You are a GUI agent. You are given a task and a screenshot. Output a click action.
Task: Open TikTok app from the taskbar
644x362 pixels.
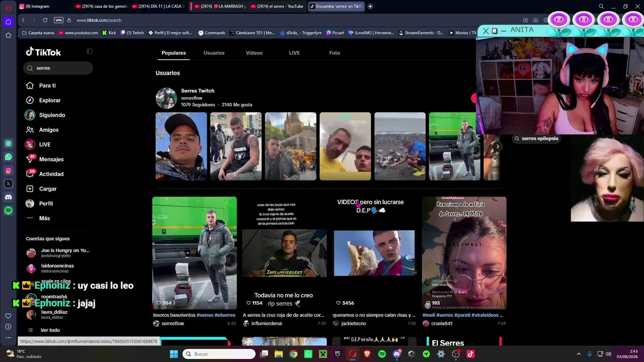[x=470, y=354]
